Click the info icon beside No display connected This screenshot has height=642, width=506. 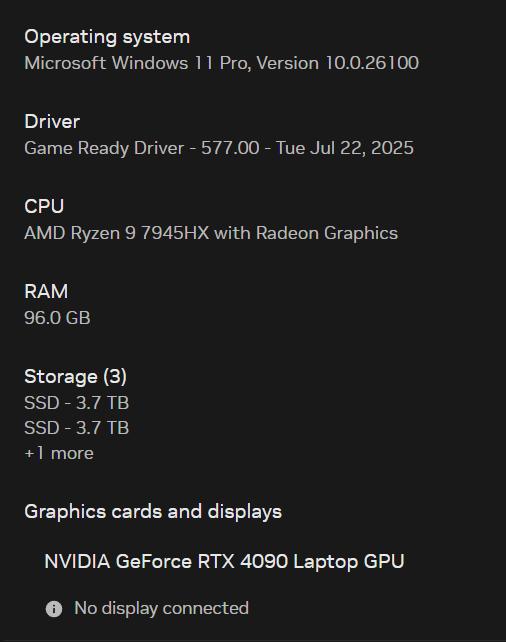[x=54, y=609]
